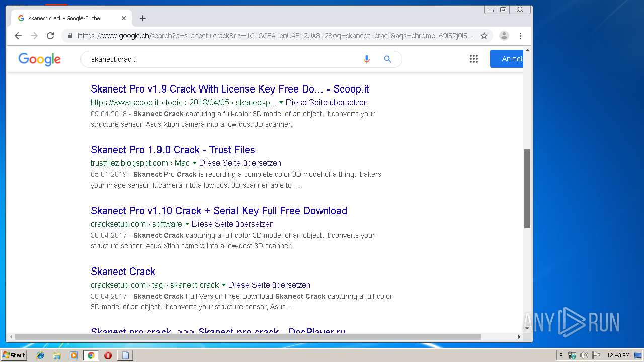Open the tray network icon
The height and width of the screenshot is (362, 644).
(572, 355)
